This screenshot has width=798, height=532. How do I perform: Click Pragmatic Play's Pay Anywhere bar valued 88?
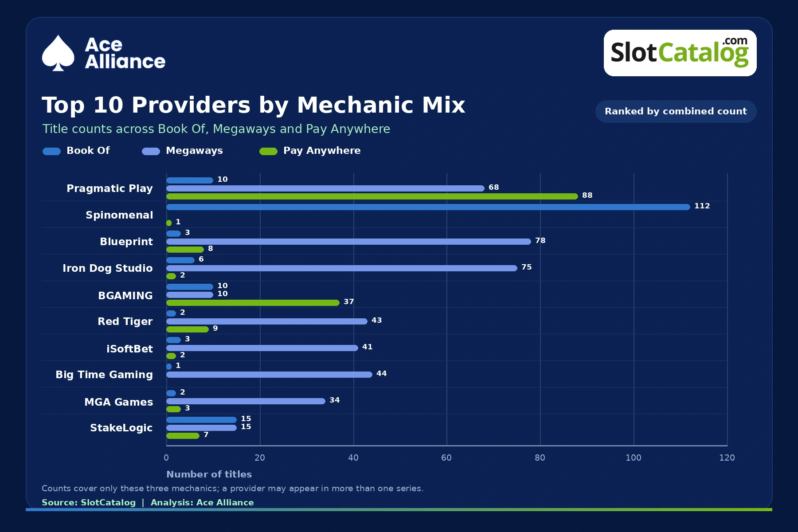[372, 196]
